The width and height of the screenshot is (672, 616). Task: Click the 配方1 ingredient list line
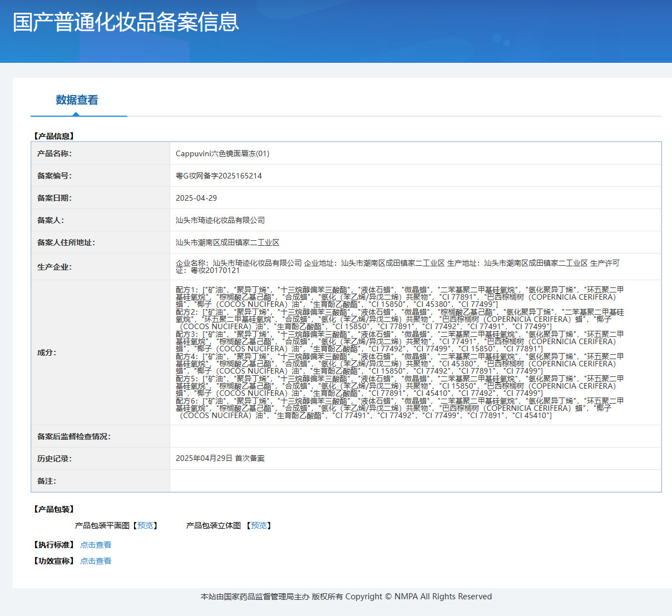pyautogui.click(x=400, y=297)
